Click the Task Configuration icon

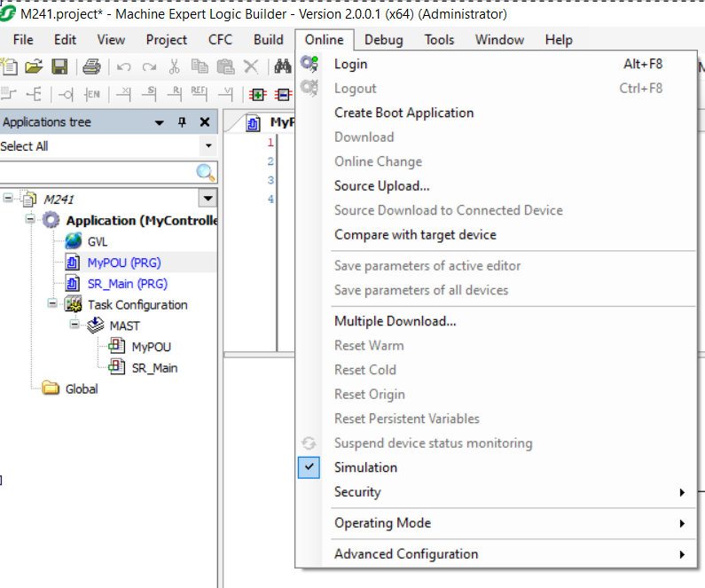73,304
